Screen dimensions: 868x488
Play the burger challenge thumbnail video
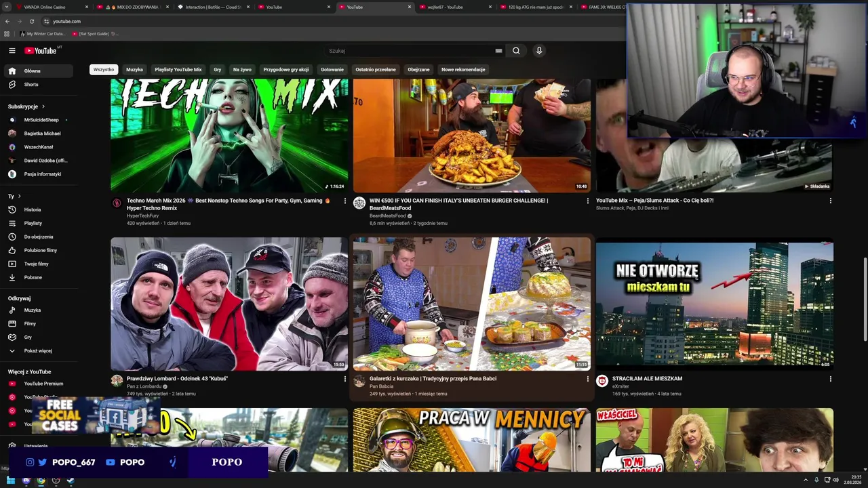pyautogui.click(x=472, y=136)
